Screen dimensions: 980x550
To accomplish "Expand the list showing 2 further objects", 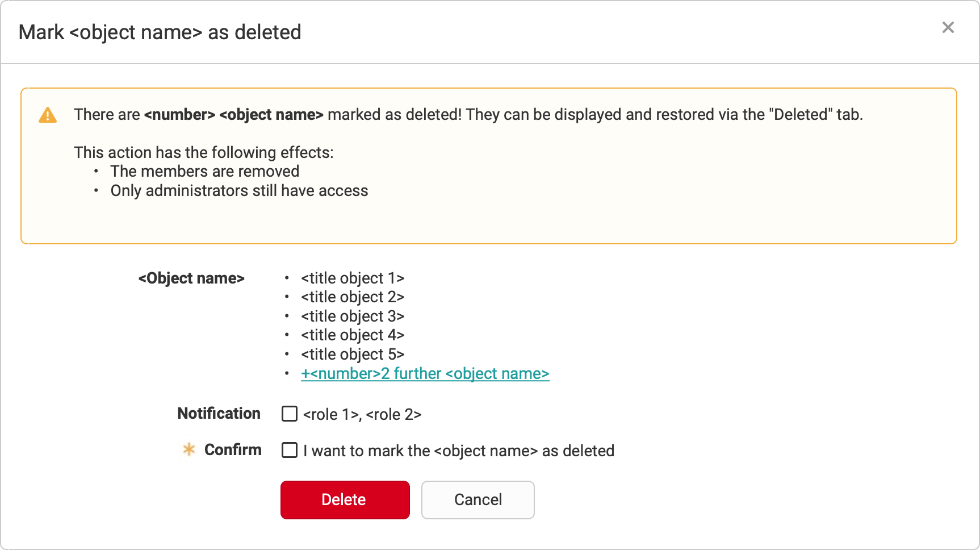I will (425, 373).
